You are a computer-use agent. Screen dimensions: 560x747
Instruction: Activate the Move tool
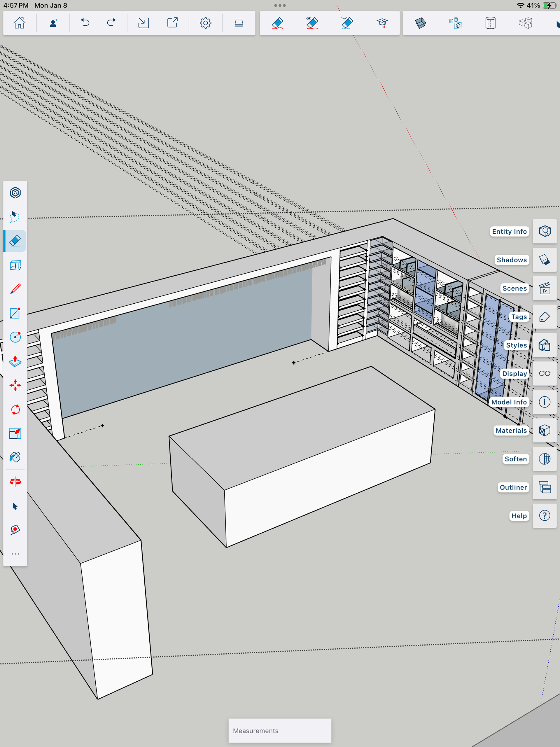(x=15, y=385)
